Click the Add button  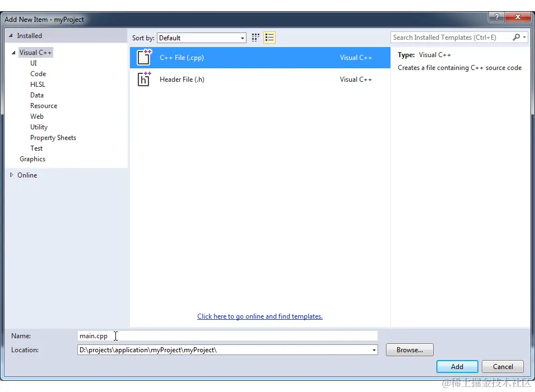[x=457, y=366]
